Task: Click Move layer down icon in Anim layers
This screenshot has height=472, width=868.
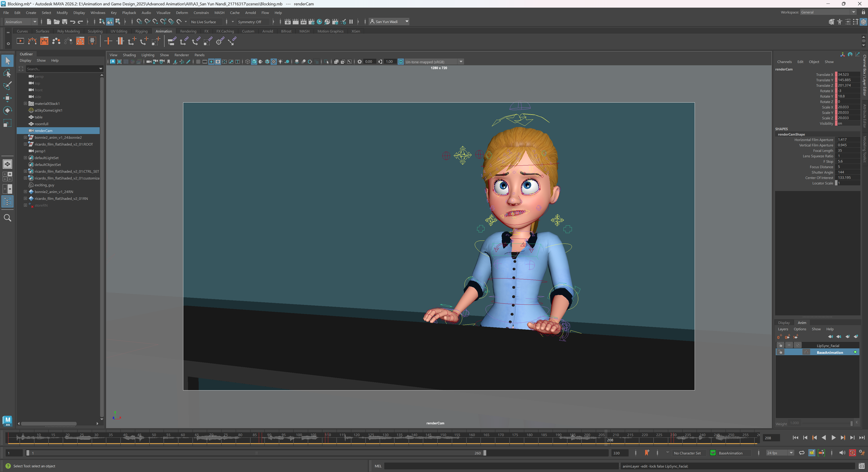Action: (x=839, y=337)
